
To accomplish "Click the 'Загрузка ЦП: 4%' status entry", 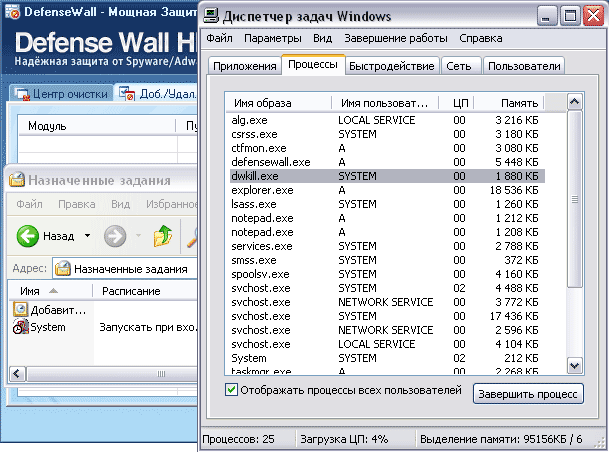I will (x=344, y=439).
